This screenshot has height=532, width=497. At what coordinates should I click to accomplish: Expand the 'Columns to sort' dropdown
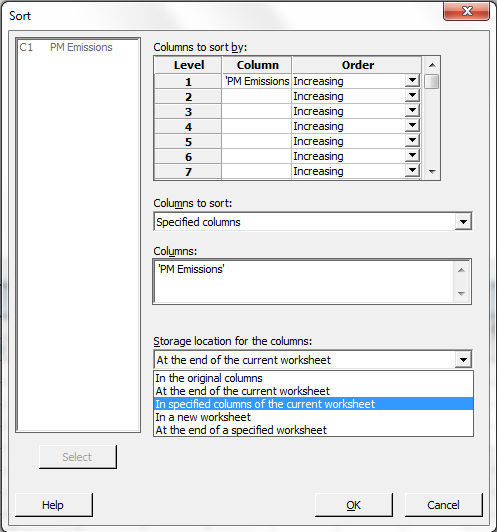(463, 222)
